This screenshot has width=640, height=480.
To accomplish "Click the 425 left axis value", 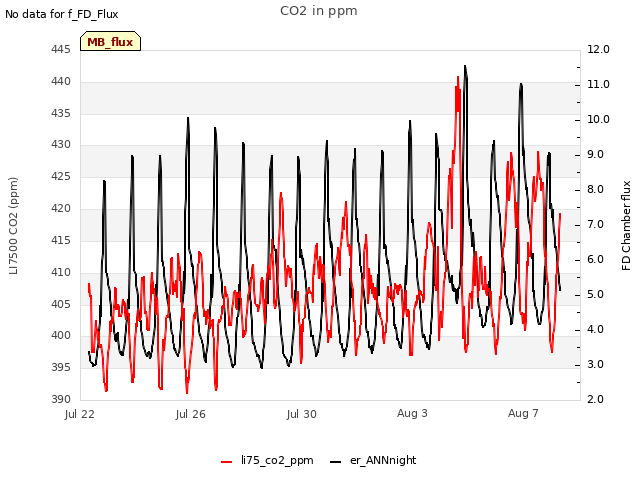I will (x=61, y=177).
